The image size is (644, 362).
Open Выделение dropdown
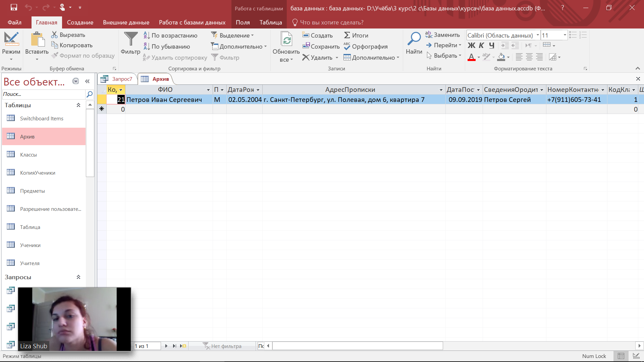(232, 36)
